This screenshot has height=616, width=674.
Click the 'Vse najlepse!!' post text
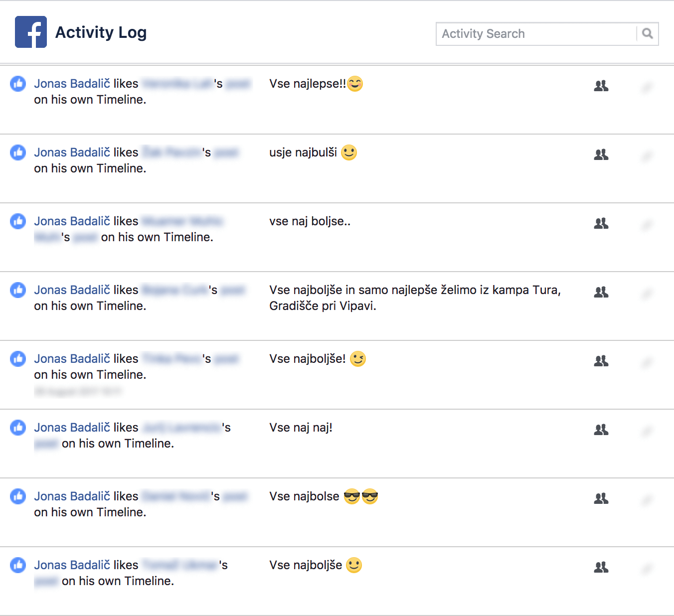coord(308,84)
